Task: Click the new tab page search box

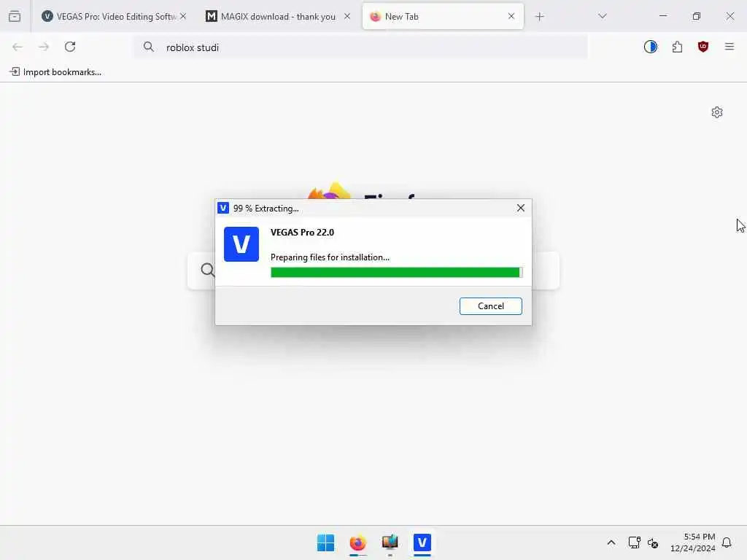Action: click(x=373, y=270)
